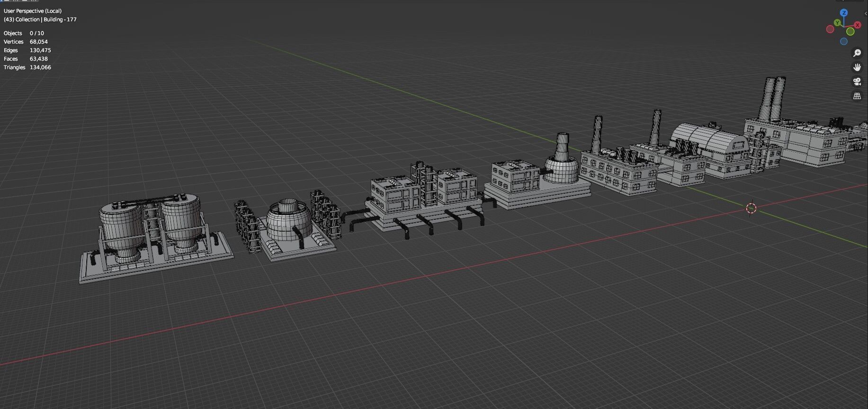This screenshot has width=868, height=409.
Task: Select the dome reactor building model
Action: [289, 227]
